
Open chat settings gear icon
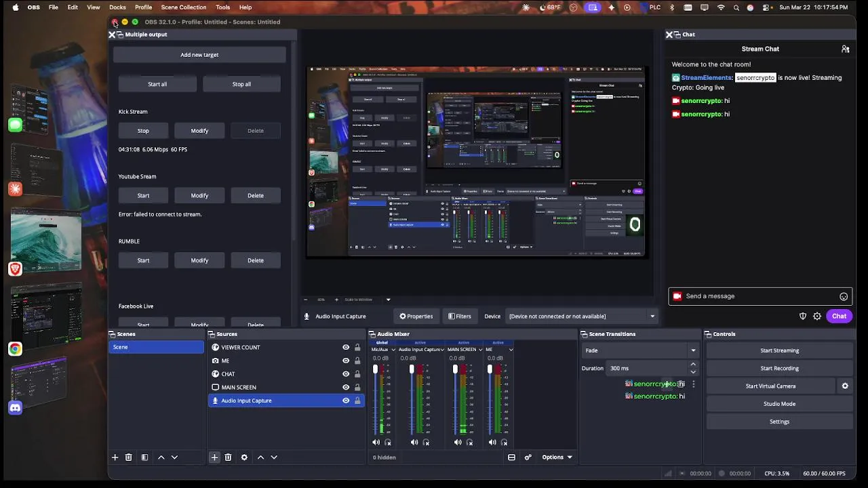pos(817,317)
